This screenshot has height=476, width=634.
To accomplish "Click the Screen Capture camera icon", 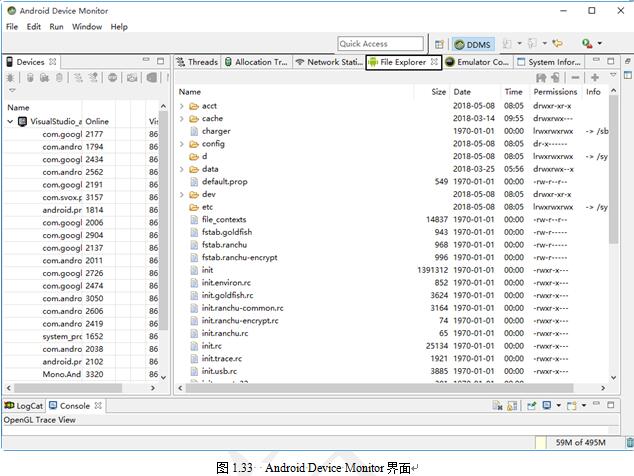I will coord(132,78).
